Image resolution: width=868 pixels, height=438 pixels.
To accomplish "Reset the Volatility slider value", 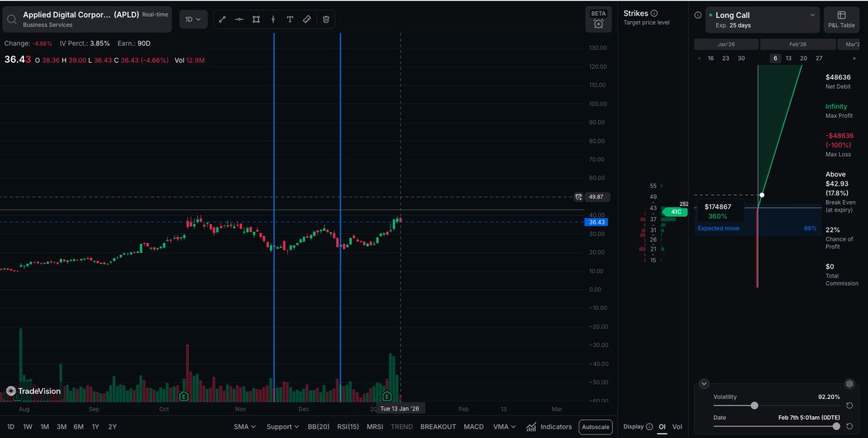I will [x=849, y=405].
